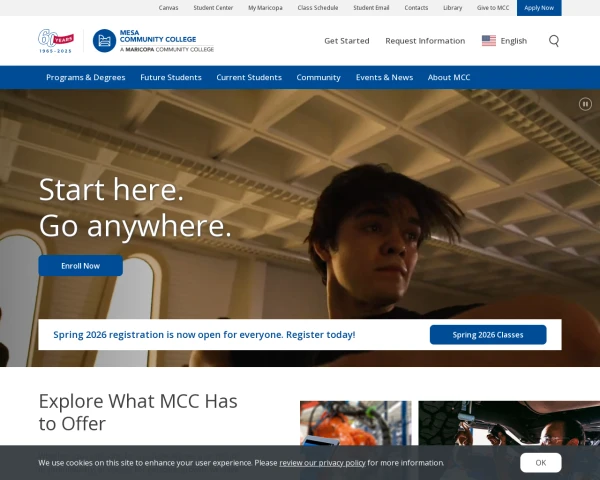
Task: Accept cookies with the OK button
Action: tap(540, 462)
